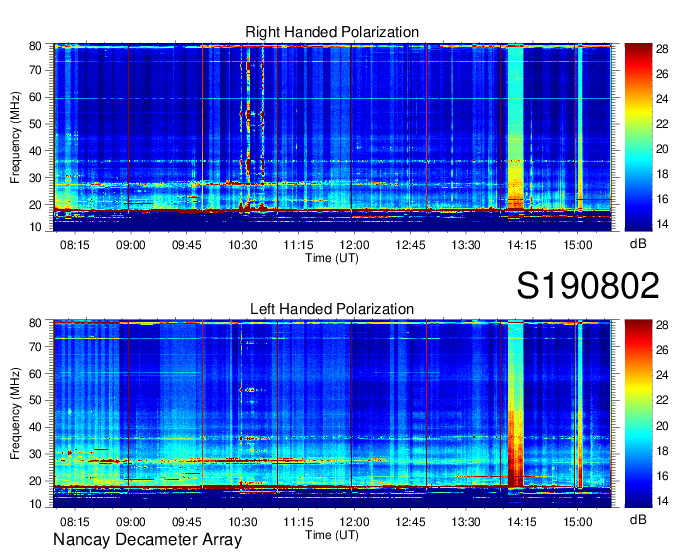Click the 30 MHz tick on right-handed plot
Screen dimensions: 680x552
point(35,178)
